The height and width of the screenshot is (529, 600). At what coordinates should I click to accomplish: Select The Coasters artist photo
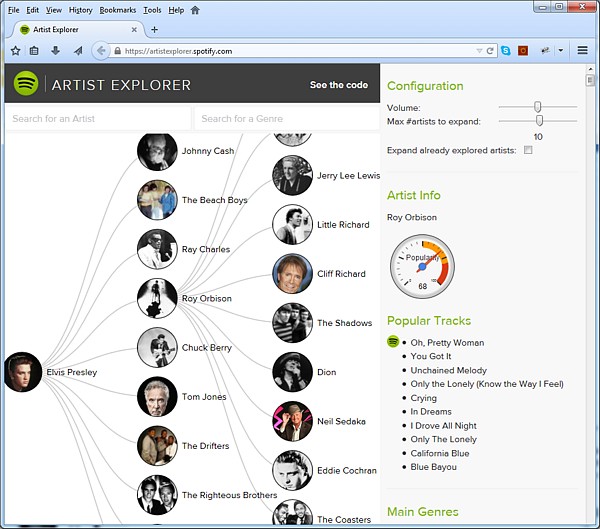292,513
